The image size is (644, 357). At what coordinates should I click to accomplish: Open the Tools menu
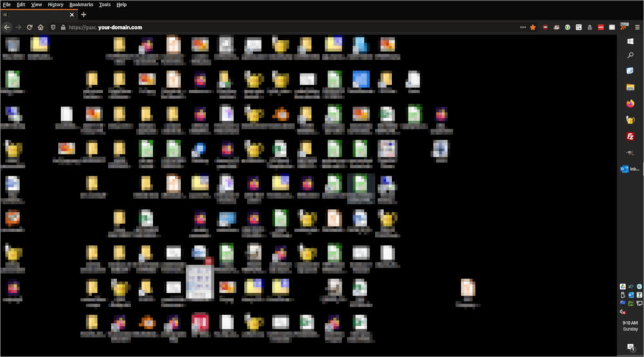[x=105, y=5]
